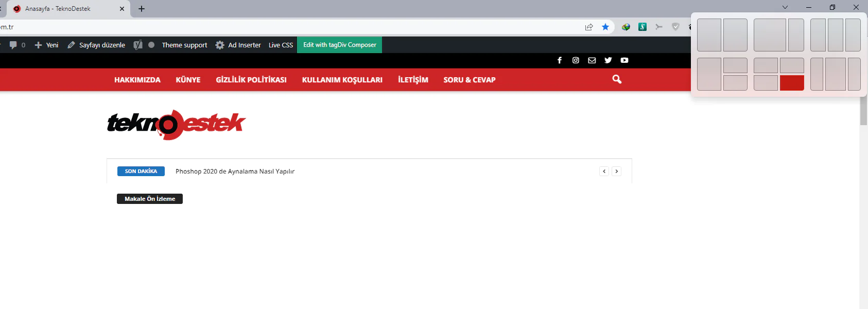
Task: Open a new browser tab
Action: pyautogui.click(x=142, y=9)
